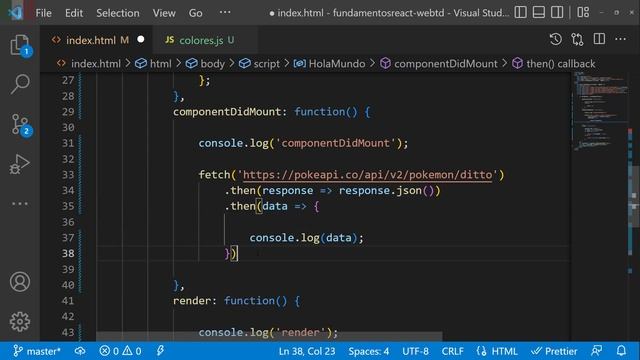Click line number 33 in gutter
The height and width of the screenshot is (360, 640).
pos(68,175)
